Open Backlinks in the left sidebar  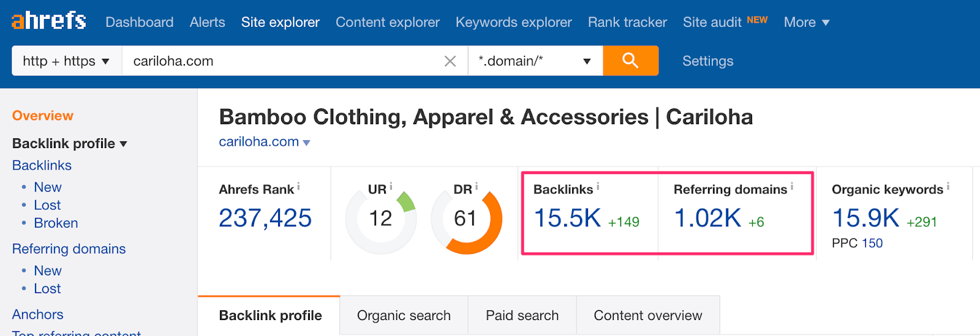[42, 165]
